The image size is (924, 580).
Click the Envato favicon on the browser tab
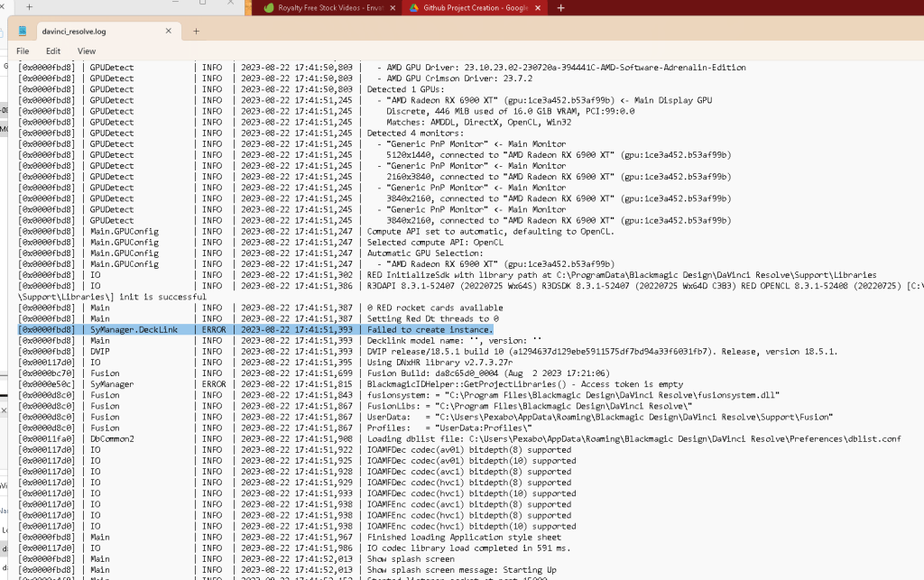pyautogui.click(x=269, y=7)
